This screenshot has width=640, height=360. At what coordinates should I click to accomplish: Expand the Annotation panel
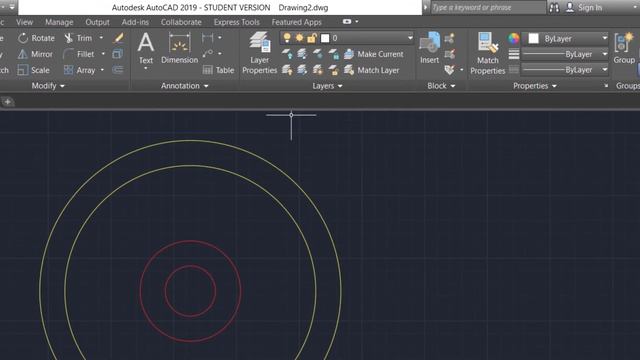tap(184, 86)
